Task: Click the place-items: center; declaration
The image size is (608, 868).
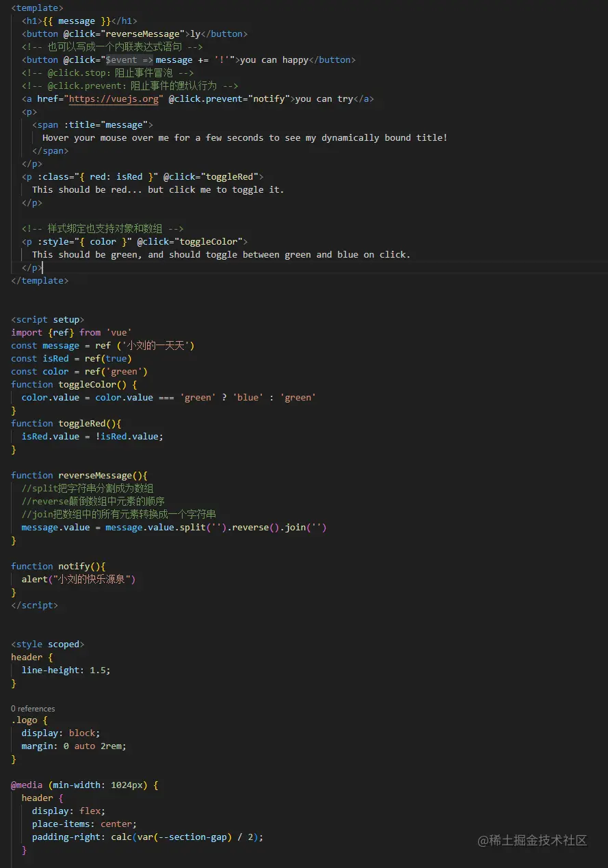Action: click(85, 824)
